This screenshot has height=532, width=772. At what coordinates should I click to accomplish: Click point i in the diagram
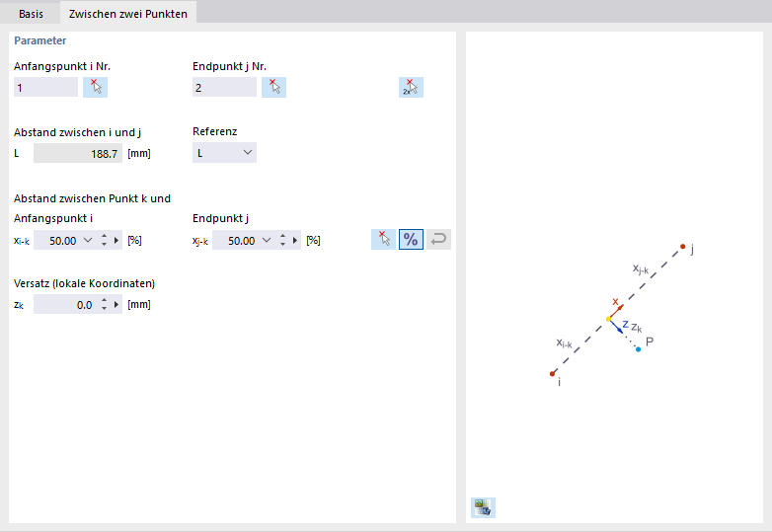(x=553, y=374)
